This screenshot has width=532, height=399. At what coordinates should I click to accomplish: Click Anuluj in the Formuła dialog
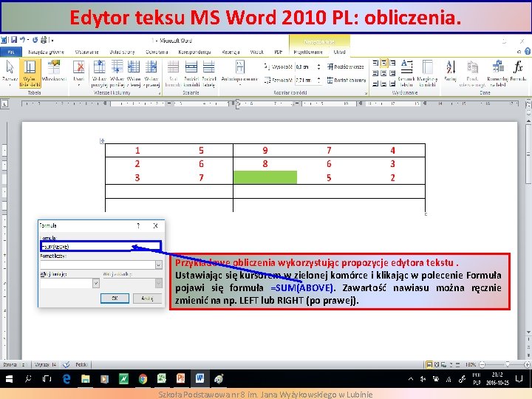coord(147,299)
